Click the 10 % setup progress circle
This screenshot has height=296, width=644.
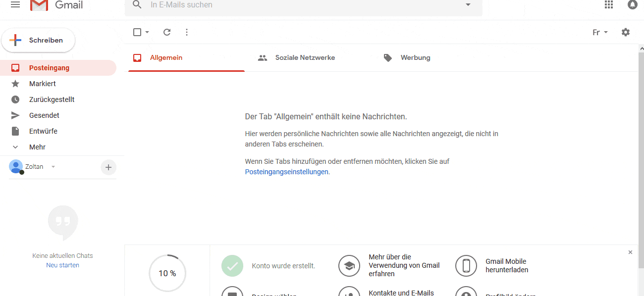pos(167,273)
